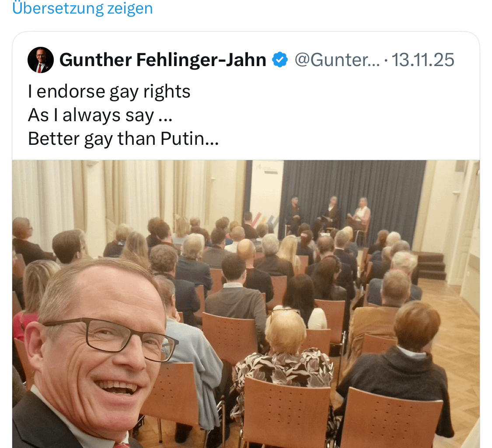Open the 13.11.25 post date
The width and height of the screenshot is (492, 448).
click(x=422, y=59)
